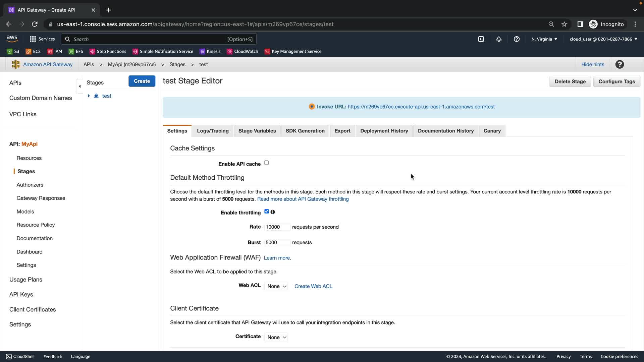This screenshot has width=644, height=362.
Task: Expand the test stage tree node
Action: coord(89,96)
